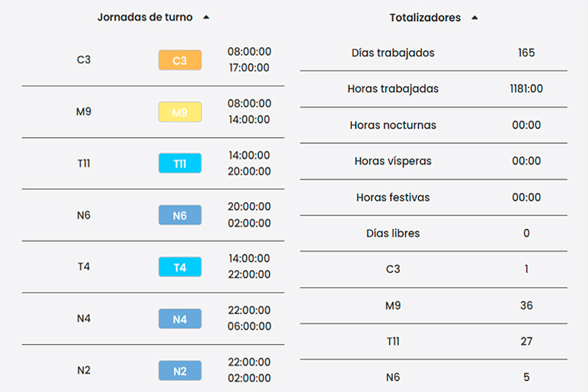Viewport: 588px width, 392px height.
Task: Click the Jornadas de turno heading
Action: pyautogui.click(x=145, y=18)
